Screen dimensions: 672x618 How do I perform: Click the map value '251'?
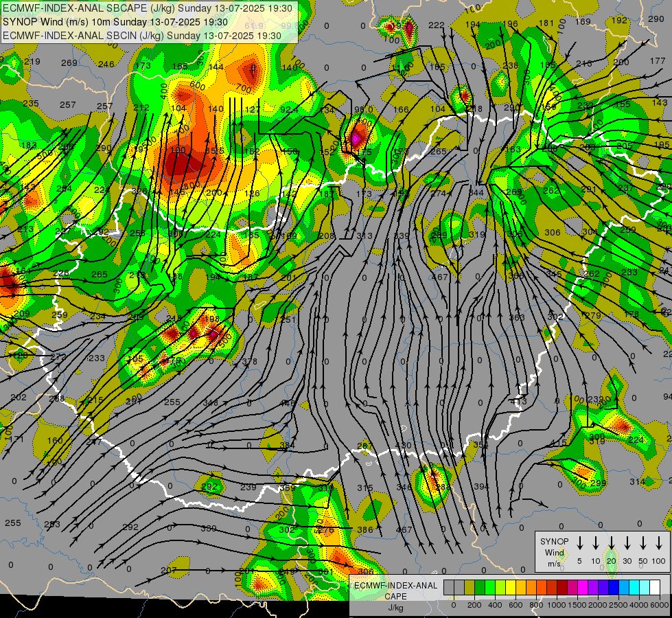point(288,319)
